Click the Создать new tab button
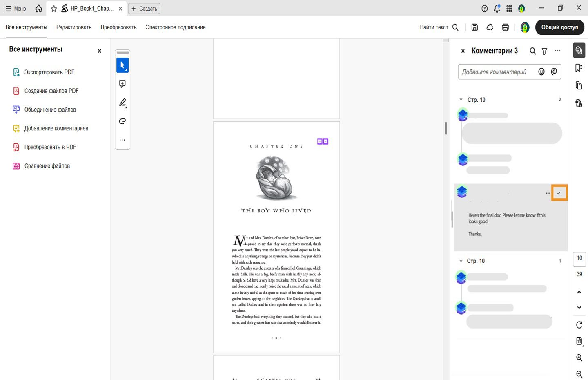This screenshot has height=380, width=588. (144, 9)
